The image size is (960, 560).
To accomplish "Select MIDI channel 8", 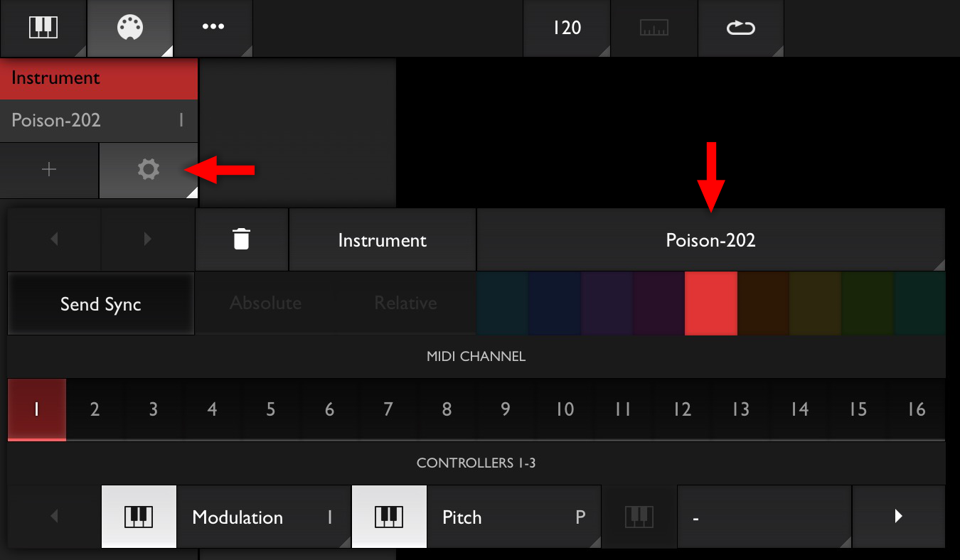I will 447,409.
